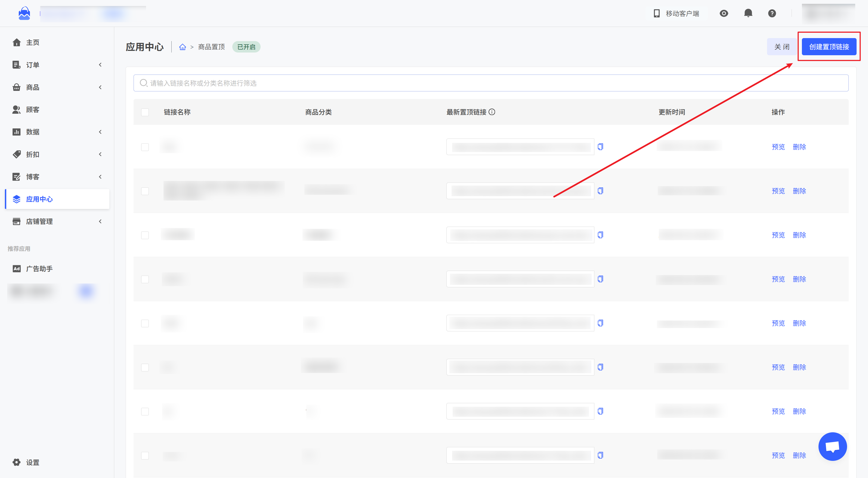Click the notification bell icon

(748, 13)
